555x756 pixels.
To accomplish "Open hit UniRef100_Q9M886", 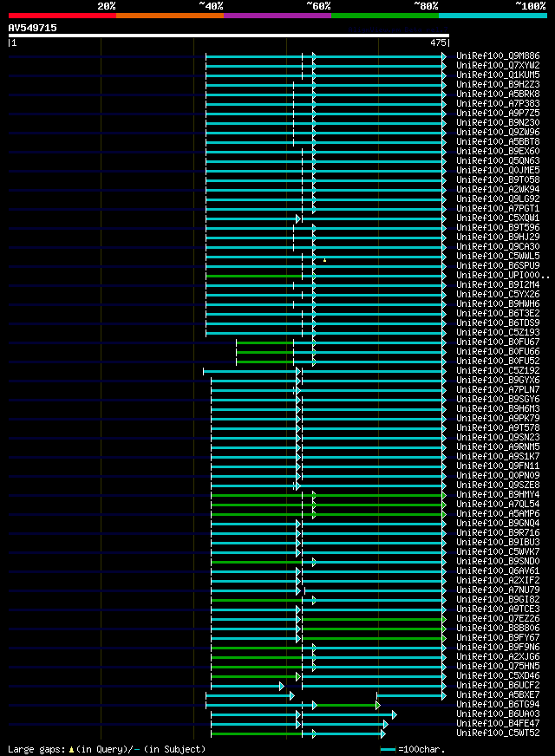I will [498, 56].
